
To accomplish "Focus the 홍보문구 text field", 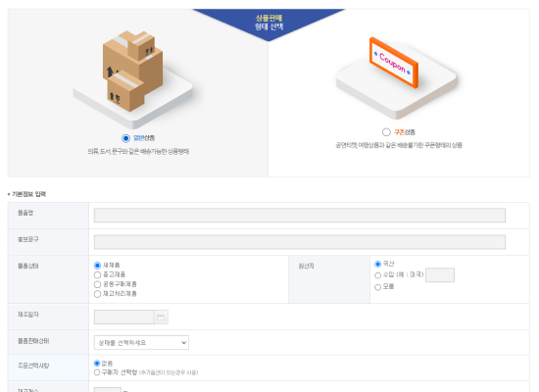I will click(x=300, y=242).
